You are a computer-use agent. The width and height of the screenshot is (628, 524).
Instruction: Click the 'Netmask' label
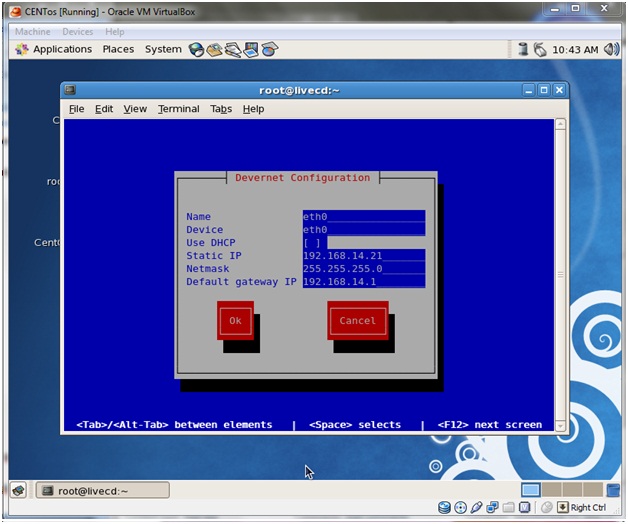(x=207, y=269)
